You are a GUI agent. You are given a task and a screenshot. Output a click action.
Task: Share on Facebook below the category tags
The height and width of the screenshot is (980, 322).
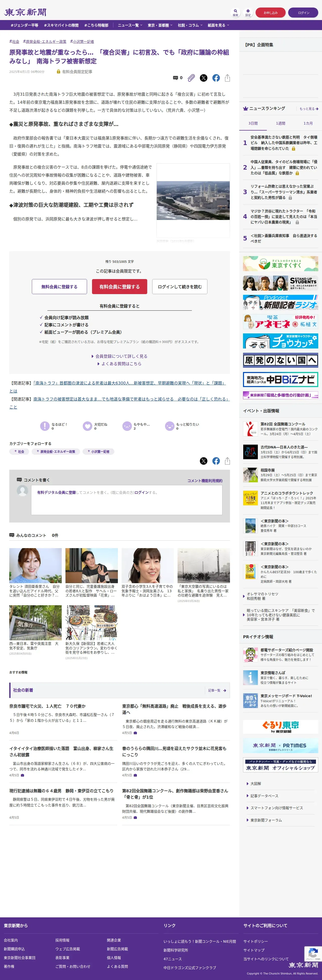pos(216,461)
